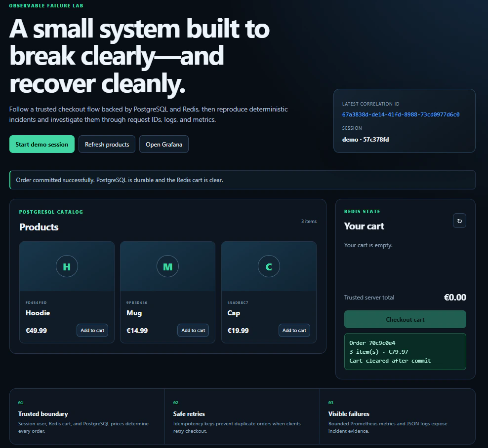Image resolution: width=488 pixels, height=448 pixels.
Task: Click the Checkout cart button
Action: coord(405,319)
